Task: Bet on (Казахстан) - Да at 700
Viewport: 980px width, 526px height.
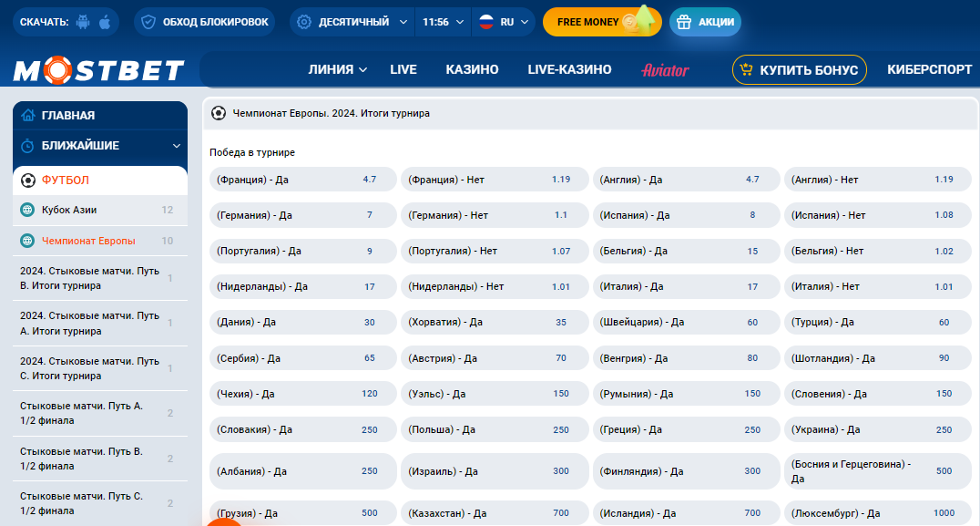Action: click(x=495, y=513)
